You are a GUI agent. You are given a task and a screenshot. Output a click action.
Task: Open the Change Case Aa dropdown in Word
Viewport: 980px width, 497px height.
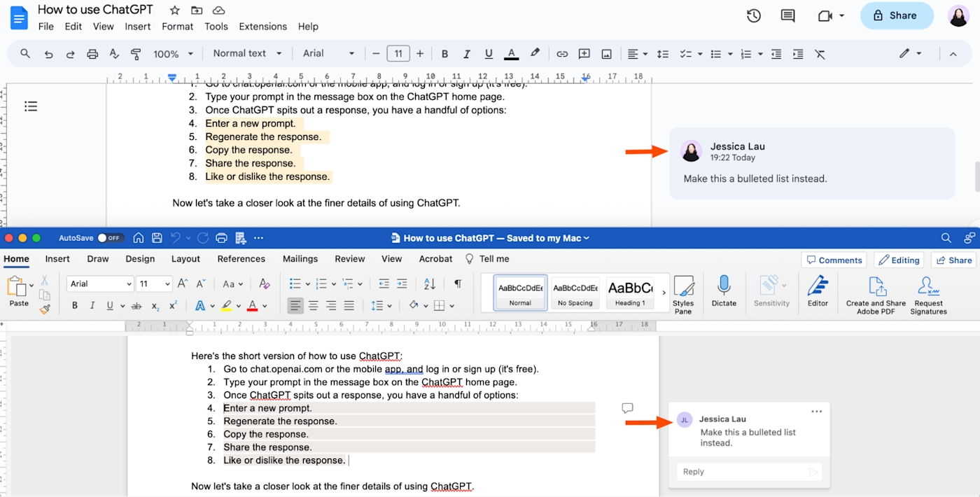[x=232, y=284]
